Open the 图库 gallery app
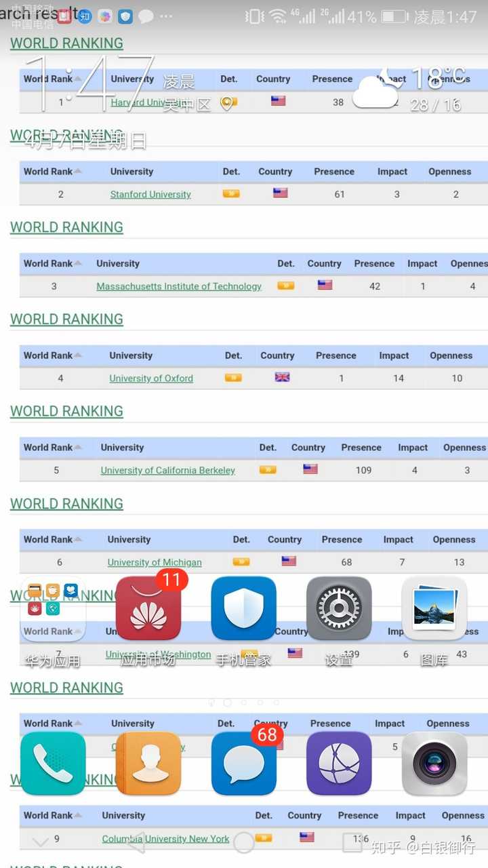The height and width of the screenshot is (868, 488). pyautogui.click(x=434, y=608)
